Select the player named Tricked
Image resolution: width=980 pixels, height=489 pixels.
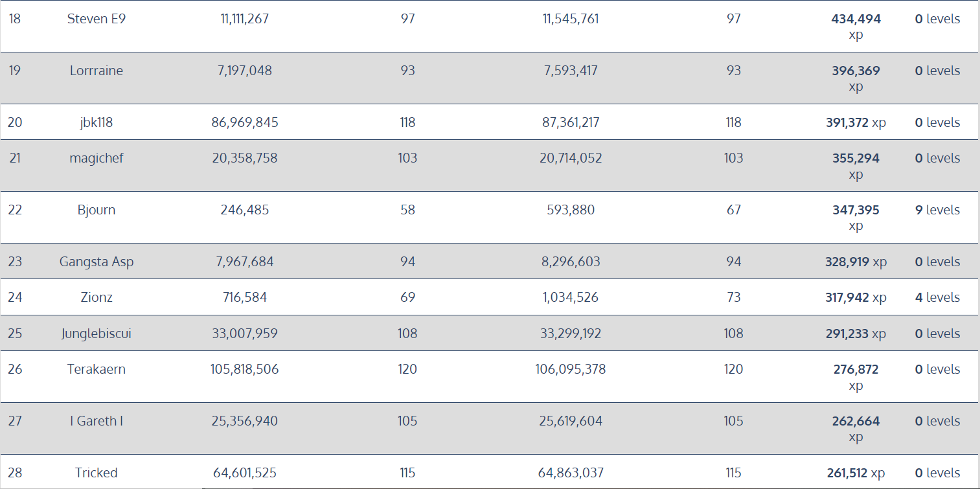(x=97, y=473)
